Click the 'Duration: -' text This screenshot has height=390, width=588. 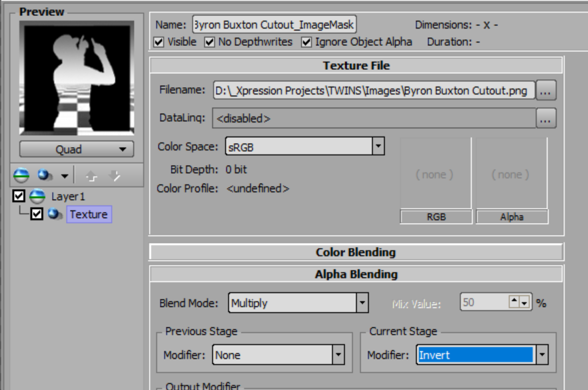point(453,41)
